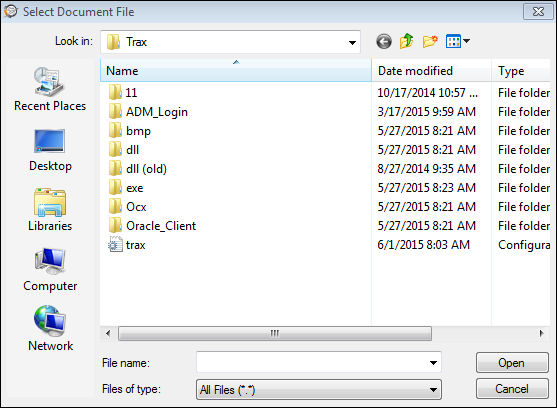This screenshot has width=557, height=408.
Task: Click the dll (old) name text
Action: tap(146, 169)
